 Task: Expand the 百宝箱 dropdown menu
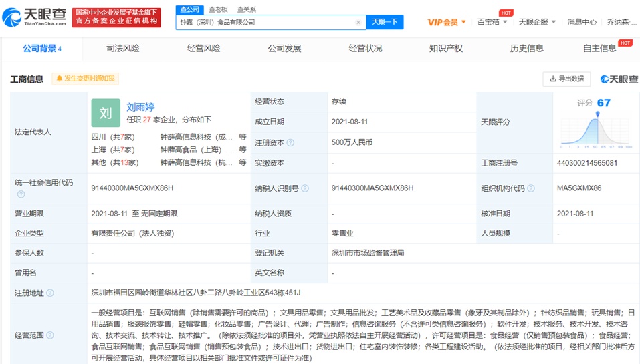coord(492,22)
